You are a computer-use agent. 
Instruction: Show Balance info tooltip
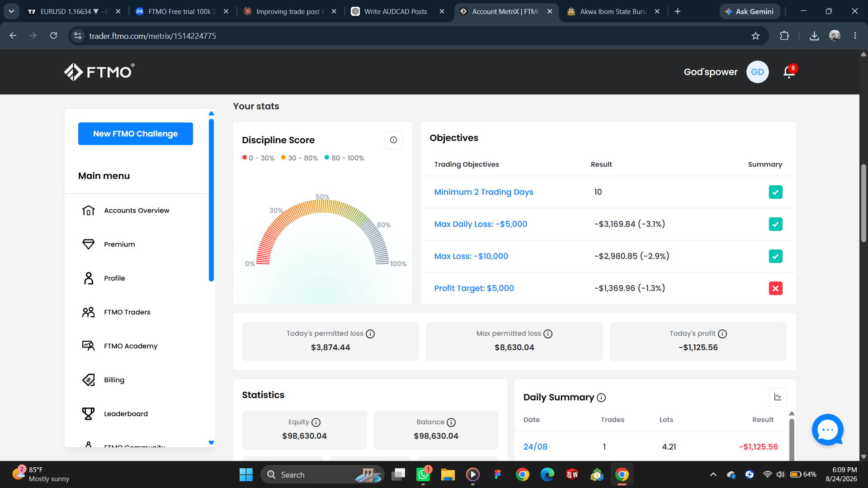pyautogui.click(x=451, y=422)
